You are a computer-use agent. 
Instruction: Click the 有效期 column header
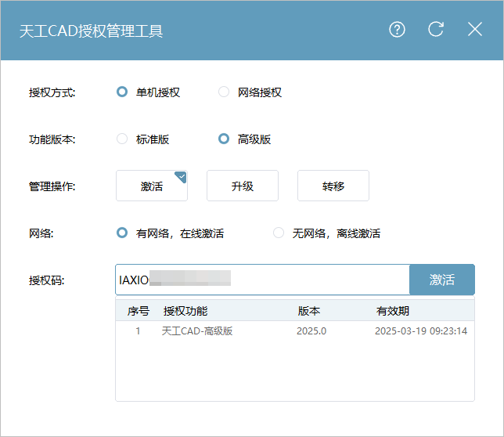(393, 311)
